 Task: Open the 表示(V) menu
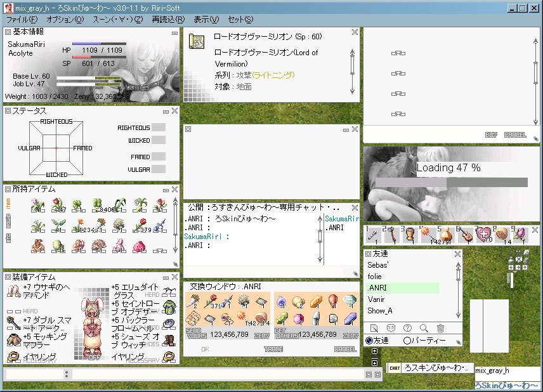[x=206, y=20]
